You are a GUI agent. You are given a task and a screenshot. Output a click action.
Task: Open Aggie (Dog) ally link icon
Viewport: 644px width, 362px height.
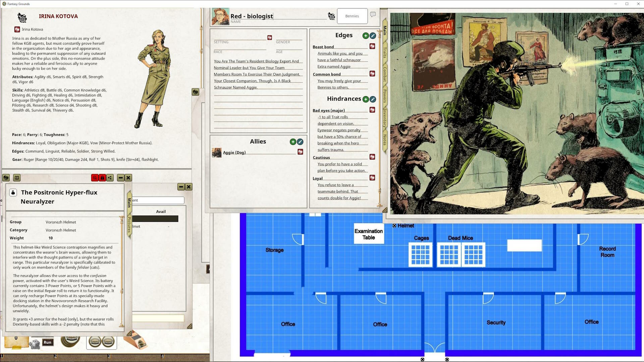tap(300, 152)
